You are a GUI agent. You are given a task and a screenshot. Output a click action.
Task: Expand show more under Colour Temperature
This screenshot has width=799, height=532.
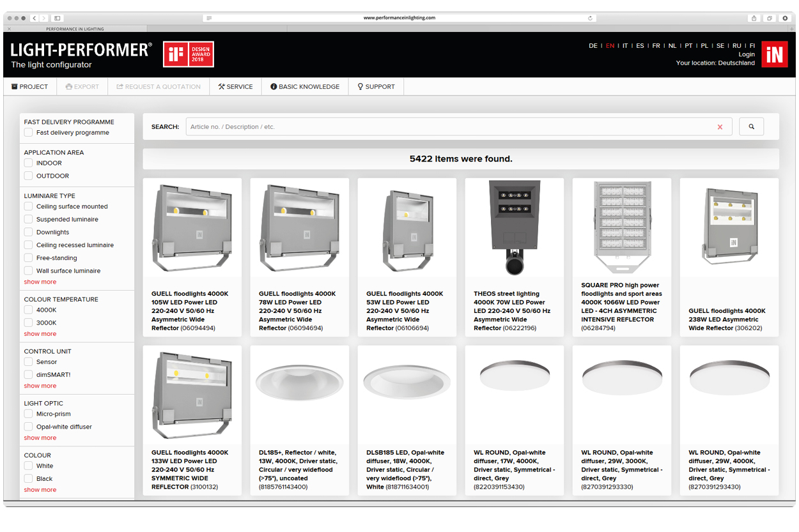pos(40,334)
